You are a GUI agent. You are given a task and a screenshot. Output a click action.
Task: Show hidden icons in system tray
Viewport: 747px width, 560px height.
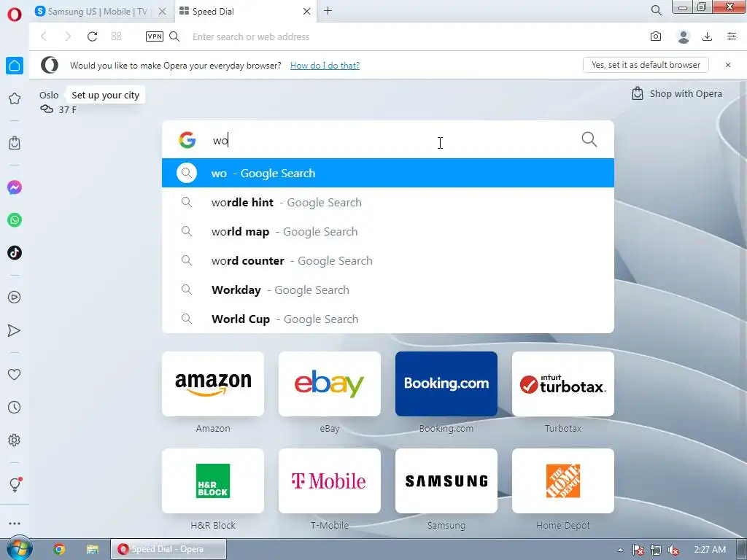620,550
